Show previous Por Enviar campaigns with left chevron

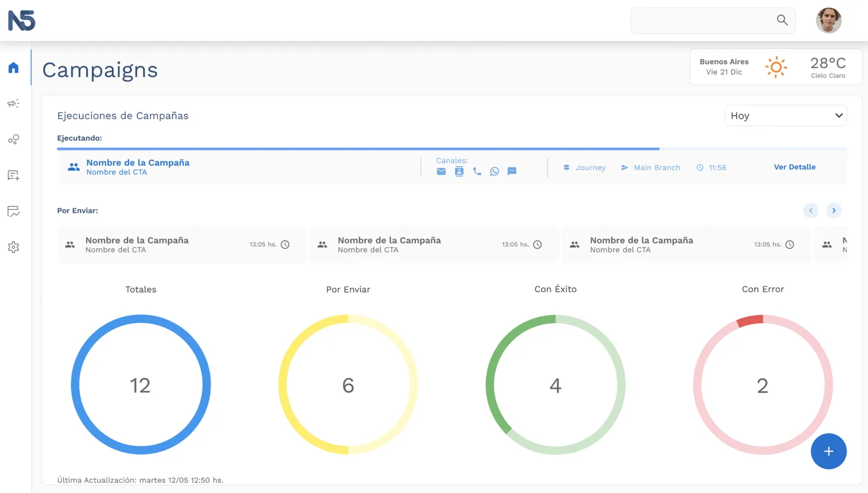coord(810,210)
